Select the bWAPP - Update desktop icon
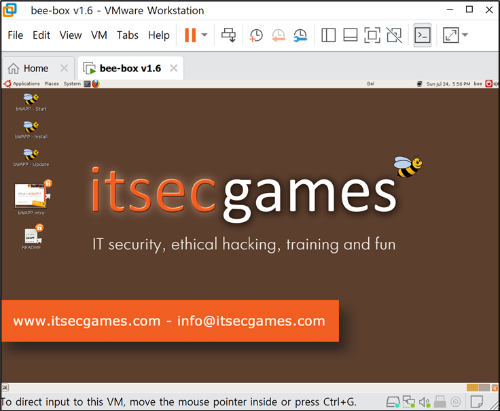Image resolution: width=500 pixels, height=411 pixels. click(31, 158)
